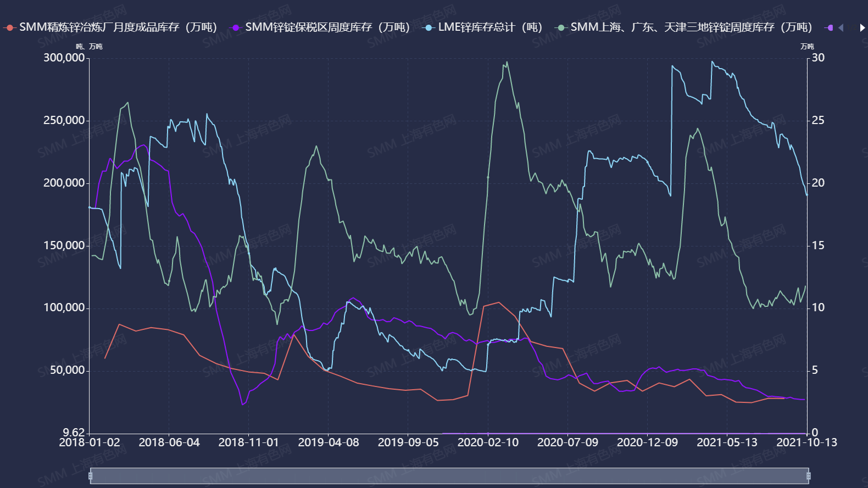
Task: Toggle SMM锌锭保税区周度库存 legend series
Action: click(320, 27)
